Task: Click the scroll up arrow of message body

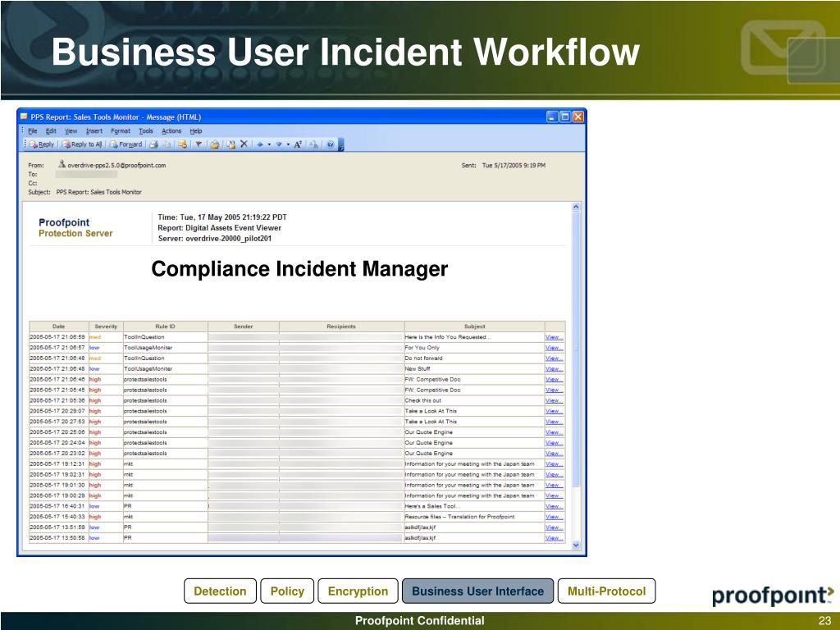Action: [x=577, y=207]
